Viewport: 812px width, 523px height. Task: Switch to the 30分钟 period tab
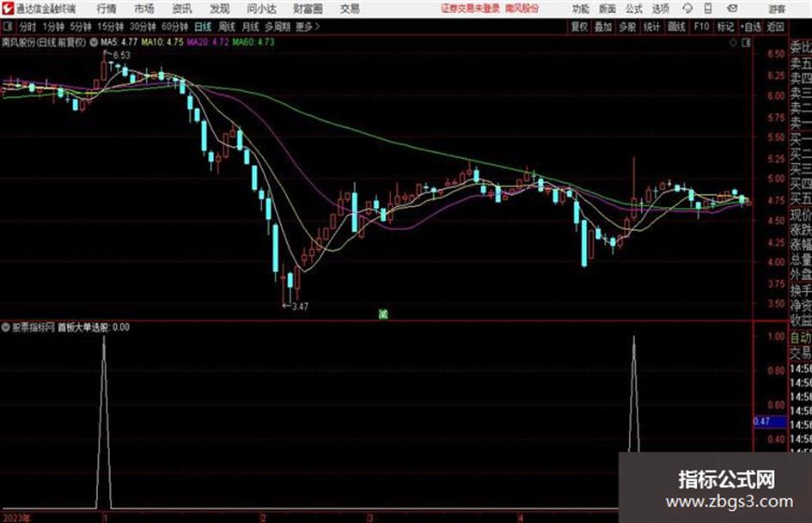[143, 27]
